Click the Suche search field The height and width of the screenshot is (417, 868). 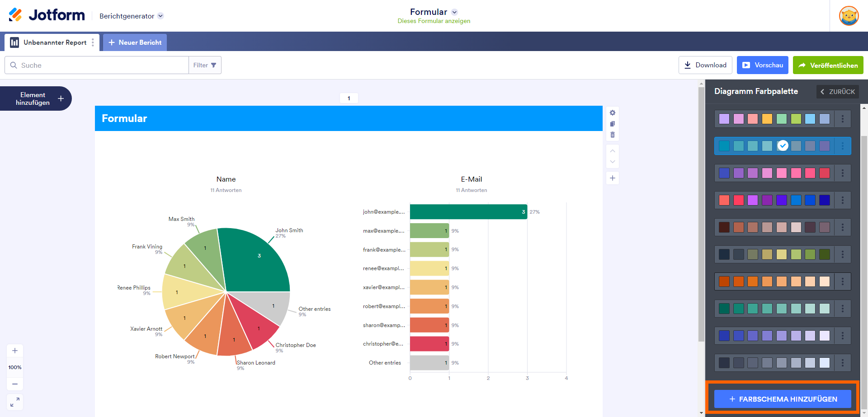(x=99, y=65)
